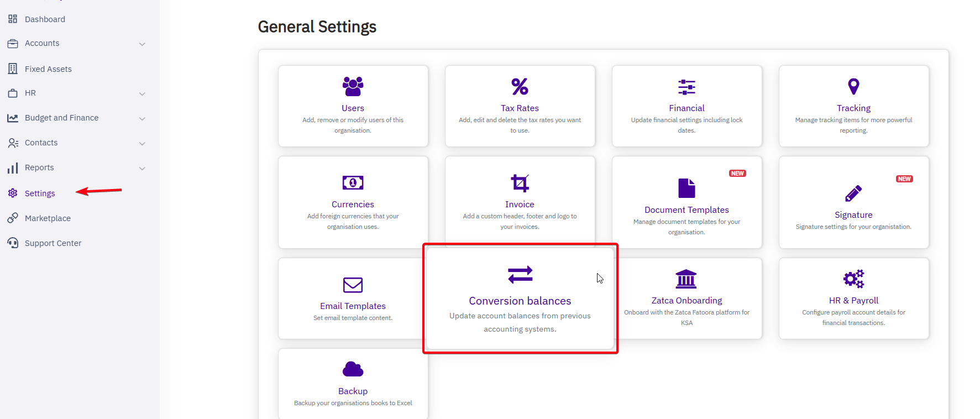Open the Invoice crop icon
This screenshot has height=419, width=980.
tap(520, 183)
